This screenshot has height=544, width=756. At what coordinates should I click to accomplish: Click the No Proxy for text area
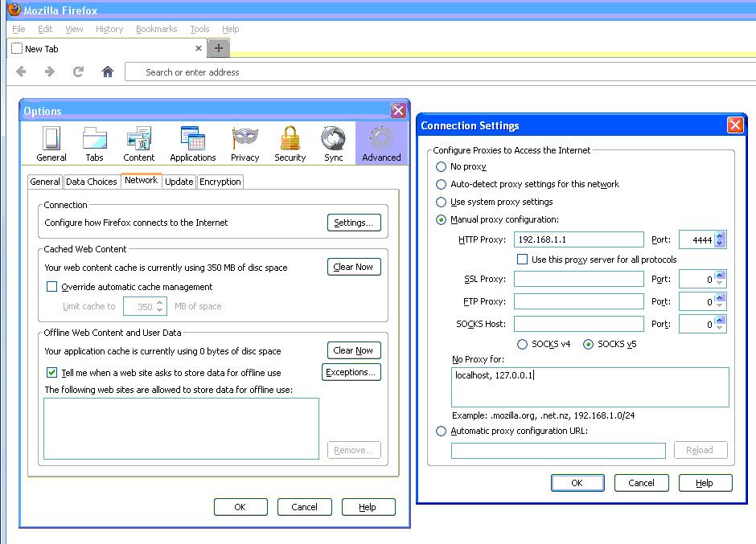(590, 387)
